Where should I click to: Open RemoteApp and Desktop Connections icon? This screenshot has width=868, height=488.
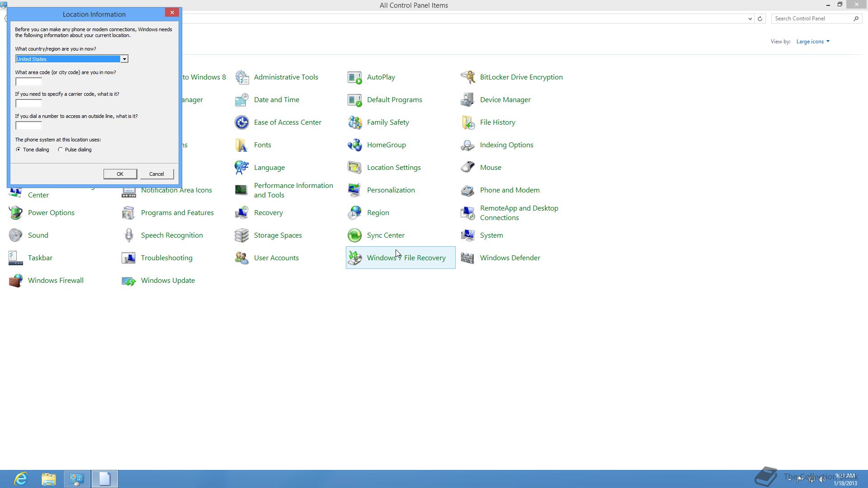click(468, 213)
